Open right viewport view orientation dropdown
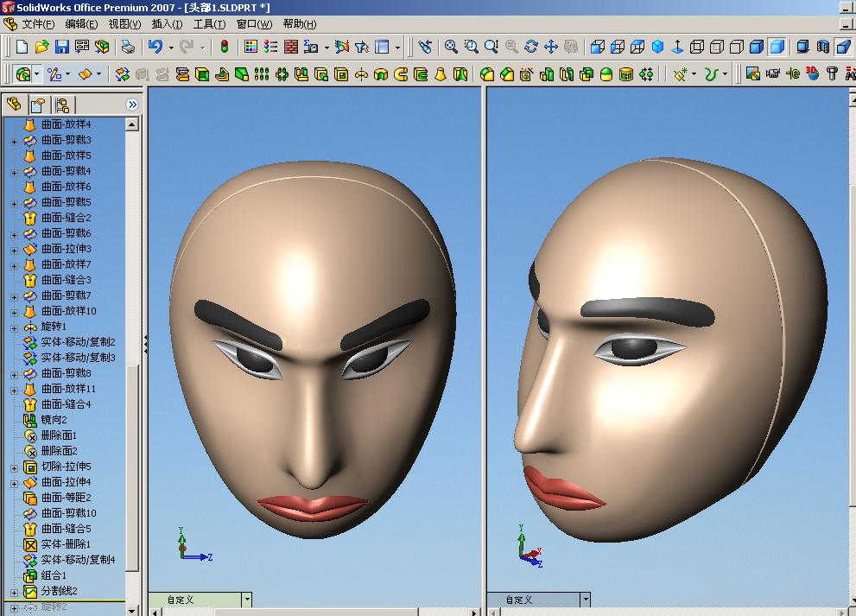Screen dimensions: 856x616 tap(586, 600)
